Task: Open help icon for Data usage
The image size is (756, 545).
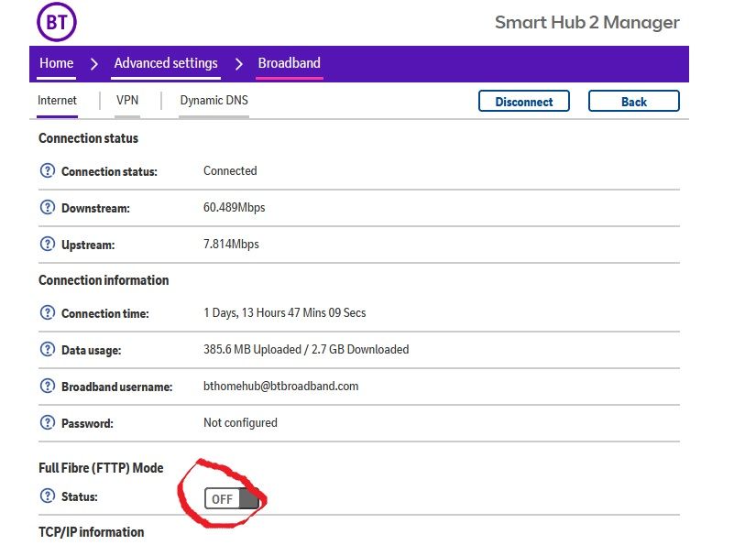Action: coord(48,350)
